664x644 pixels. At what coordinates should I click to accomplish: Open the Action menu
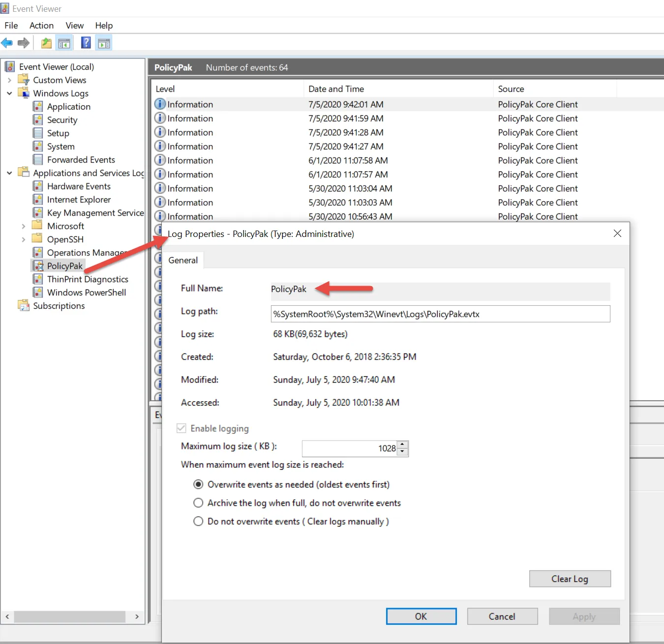click(41, 26)
